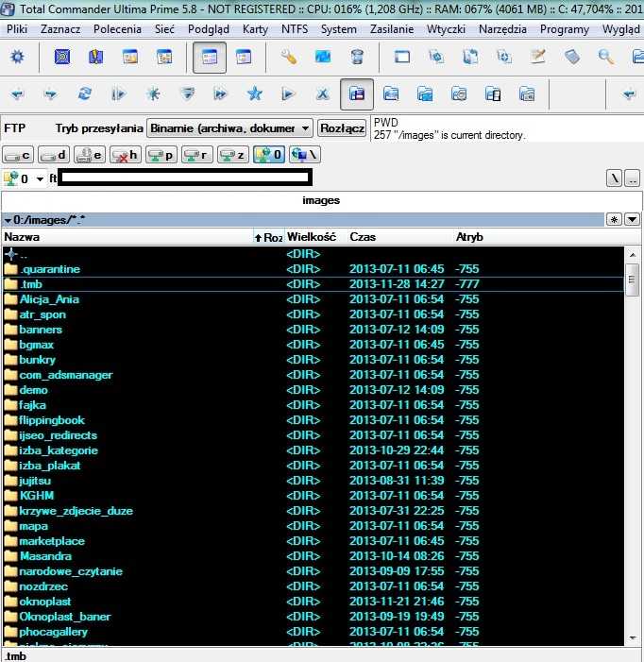
Task: Sort by the Roz extension column
Action: tap(269, 237)
